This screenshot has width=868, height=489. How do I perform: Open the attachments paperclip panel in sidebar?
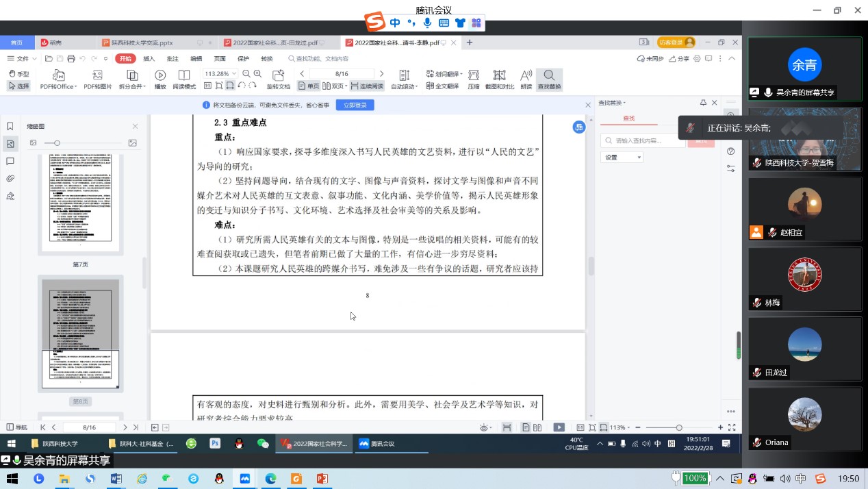[x=10, y=179]
